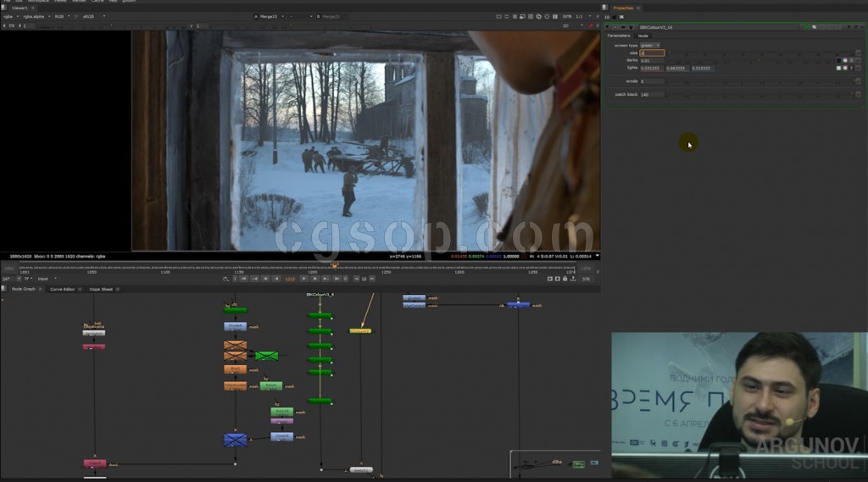868x482 pixels.
Task: Jump to the last frame
Action: tap(337, 279)
